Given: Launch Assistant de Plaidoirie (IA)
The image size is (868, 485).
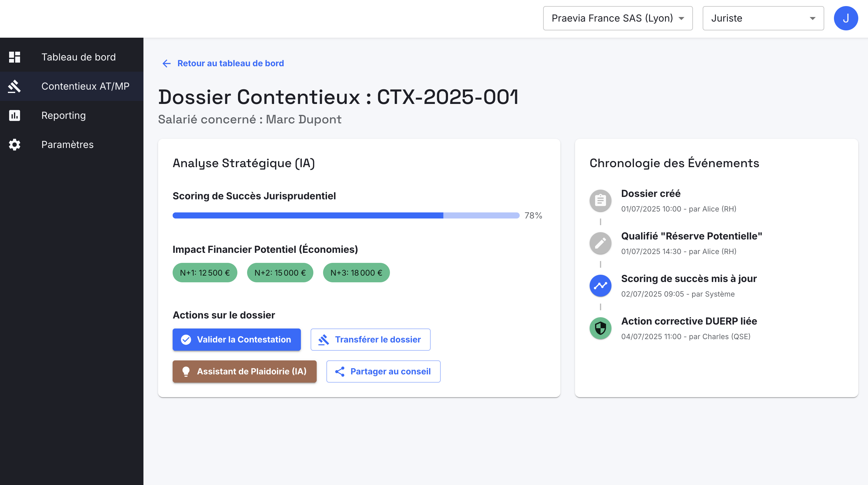Looking at the screenshot, I should pyautogui.click(x=244, y=371).
